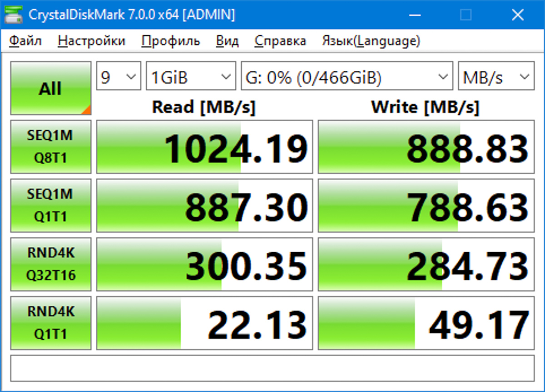Start the SEQ1M Q1T1 test
The height and width of the screenshot is (392, 545).
pyautogui.click(x=51, y=206)
